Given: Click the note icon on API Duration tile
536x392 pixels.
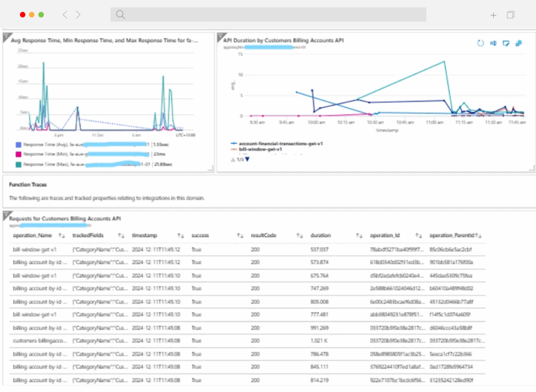Looking at the screenshot, I should coord(506,43).
